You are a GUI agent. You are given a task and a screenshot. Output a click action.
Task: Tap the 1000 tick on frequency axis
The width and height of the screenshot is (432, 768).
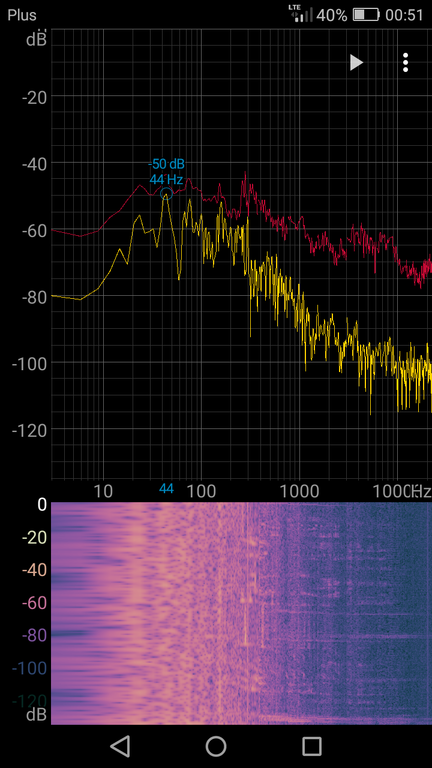pos(298,491)
